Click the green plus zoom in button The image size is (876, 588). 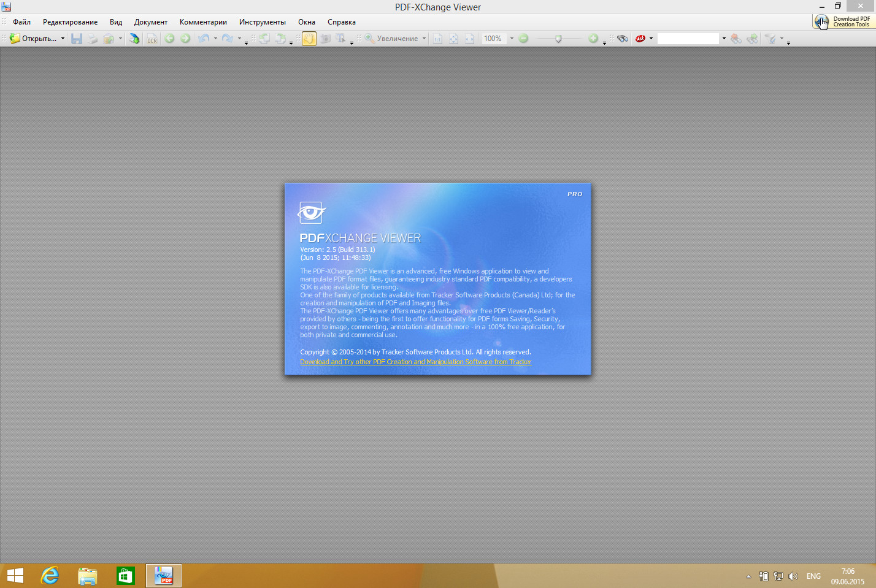click(593, 39)
